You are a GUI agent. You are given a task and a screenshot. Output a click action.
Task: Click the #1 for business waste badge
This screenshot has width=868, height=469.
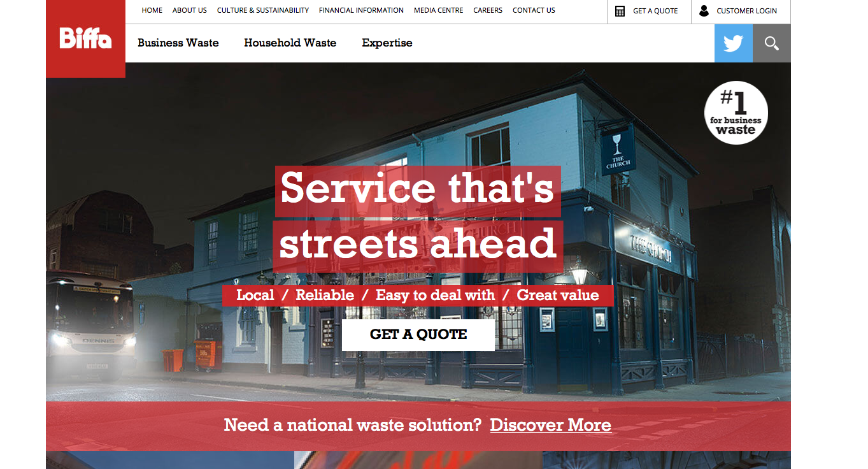(x=736, y=113)
